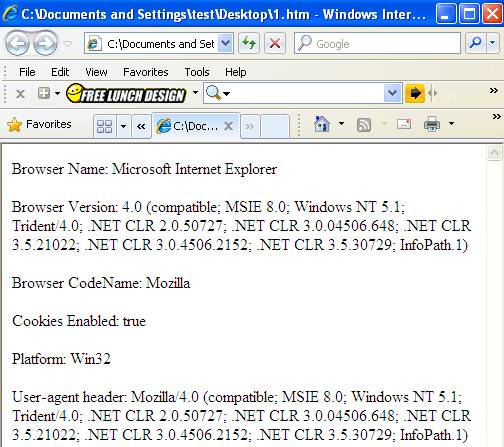Click the Back navigation arrow
The image size is (504, 447).
point(17,43)
